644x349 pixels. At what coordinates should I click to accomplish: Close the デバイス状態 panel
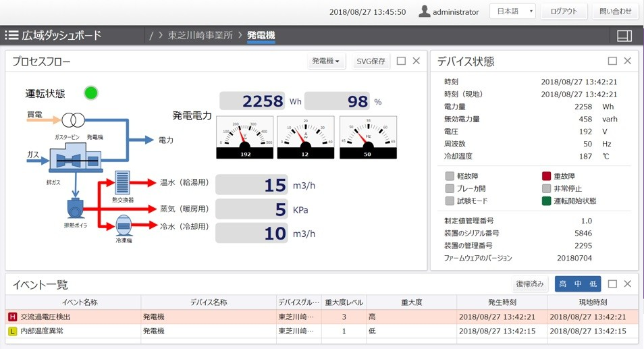point(627,61)
